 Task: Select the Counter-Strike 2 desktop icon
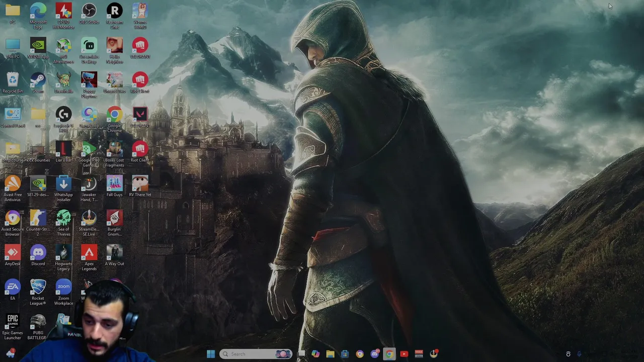38,224
